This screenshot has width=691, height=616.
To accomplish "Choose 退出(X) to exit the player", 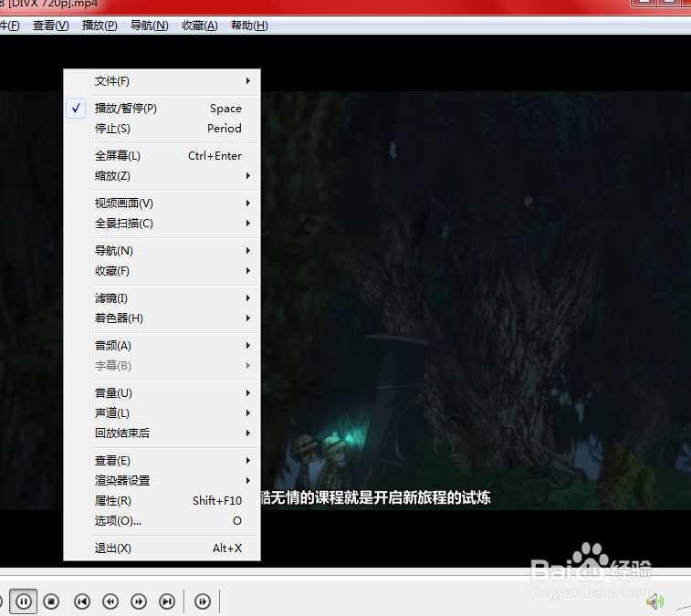I will [x=162, y=548].
